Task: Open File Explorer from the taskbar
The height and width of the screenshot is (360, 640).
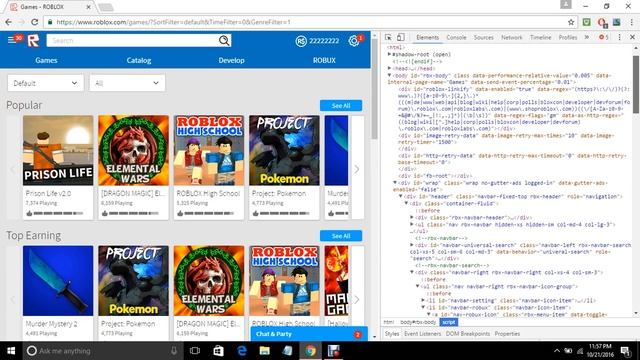Action: pos(264,351)
